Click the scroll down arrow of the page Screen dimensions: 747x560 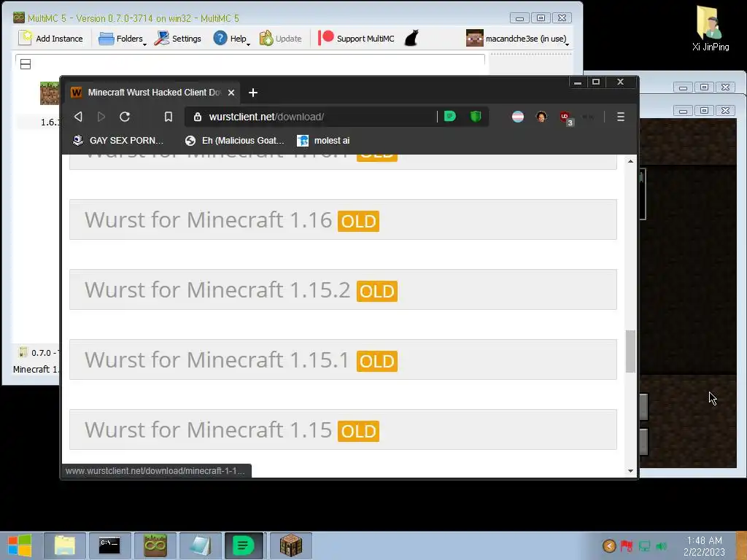point(630,471)
